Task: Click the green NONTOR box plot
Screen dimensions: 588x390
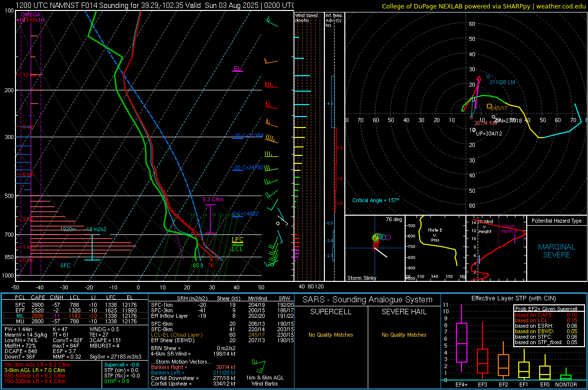Action: tap(566, 377)
